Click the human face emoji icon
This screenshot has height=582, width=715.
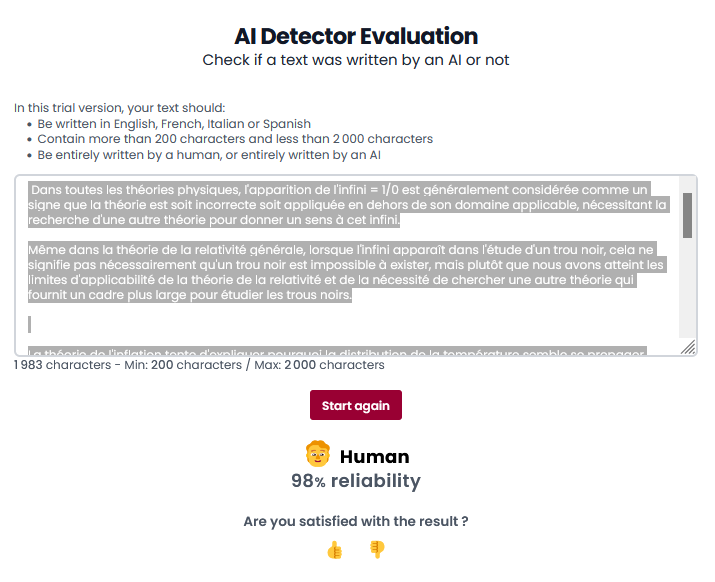317,454
